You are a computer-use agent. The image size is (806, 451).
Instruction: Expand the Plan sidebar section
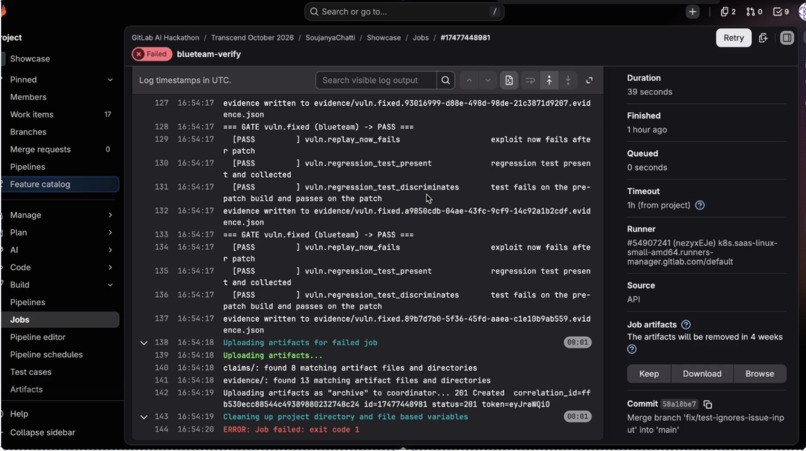110,232
